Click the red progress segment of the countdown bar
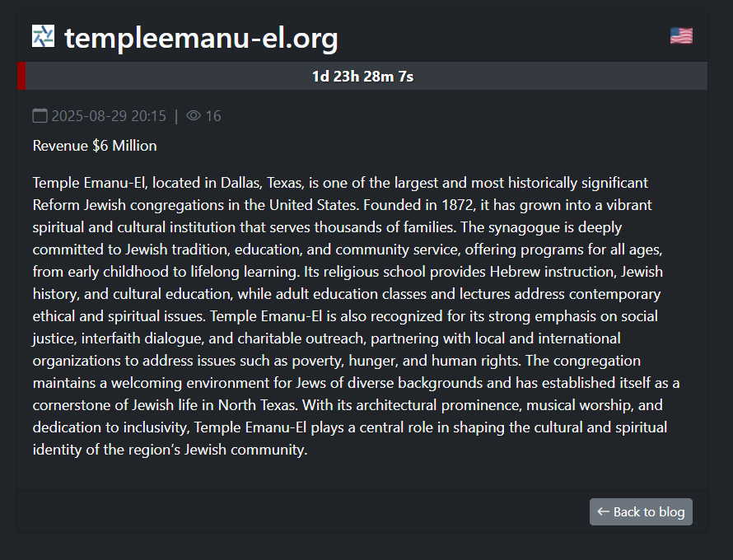The height and width of the screenshot is (560, 733). [20, 76]
